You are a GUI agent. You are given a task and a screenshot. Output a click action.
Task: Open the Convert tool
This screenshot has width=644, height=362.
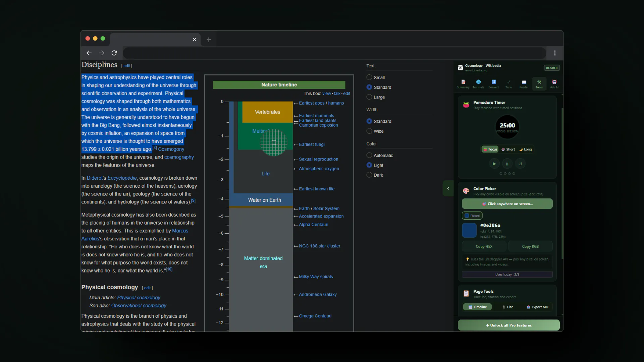coord(493,84)
